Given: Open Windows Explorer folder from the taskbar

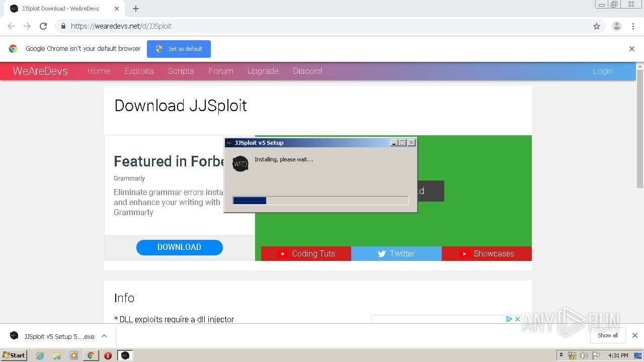Looking at the screenshot, I should pyautogui.click(x=57, y=355).
